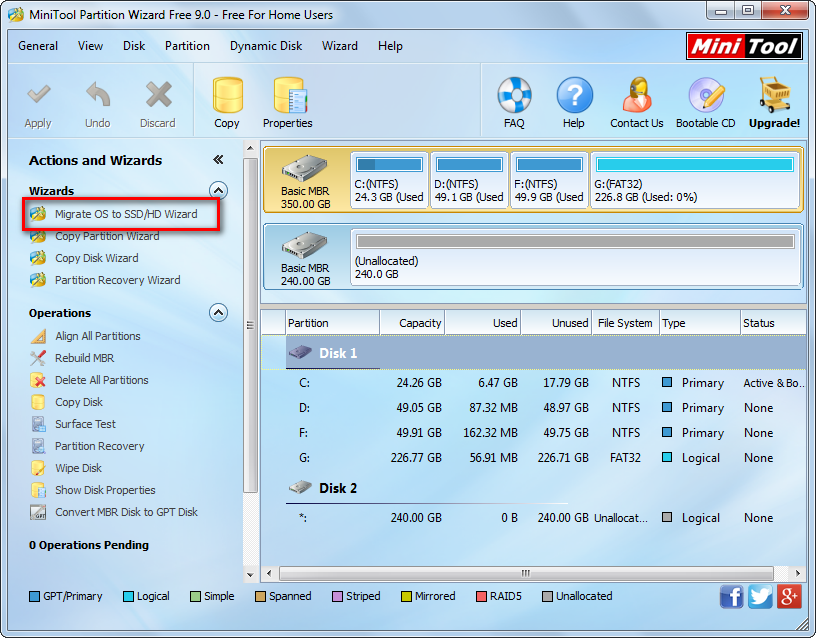
Task: Open the Twitter share icon
Action: [x=760, y=596]
